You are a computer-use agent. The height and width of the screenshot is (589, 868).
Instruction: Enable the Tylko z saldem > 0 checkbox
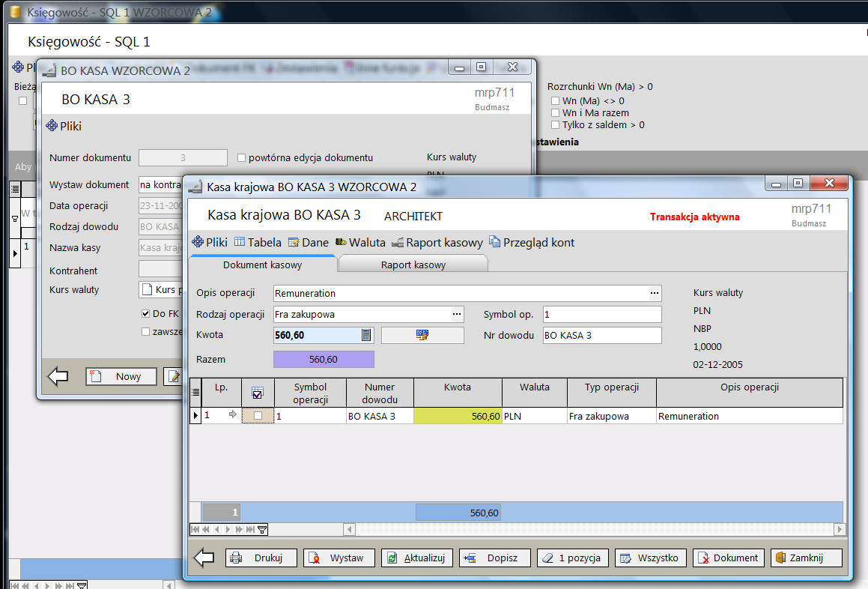555,125
